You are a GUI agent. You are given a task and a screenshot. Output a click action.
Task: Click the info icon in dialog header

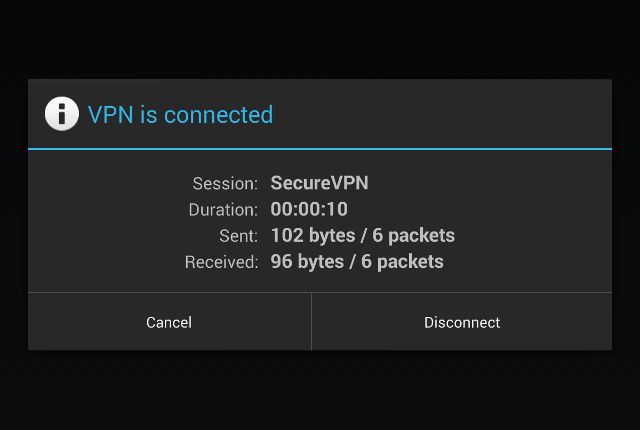61,114
